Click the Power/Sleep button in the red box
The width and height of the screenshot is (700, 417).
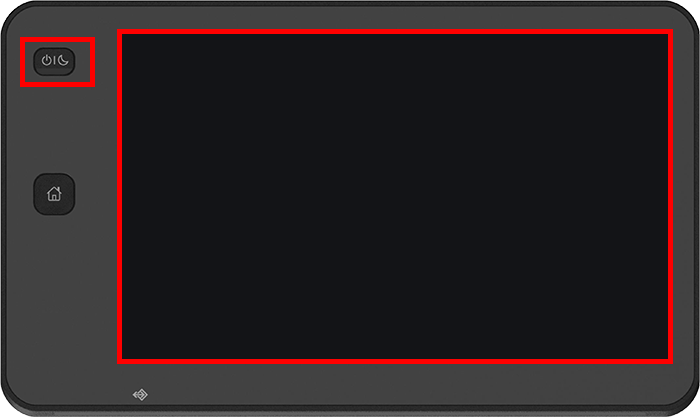coord(54,62)
